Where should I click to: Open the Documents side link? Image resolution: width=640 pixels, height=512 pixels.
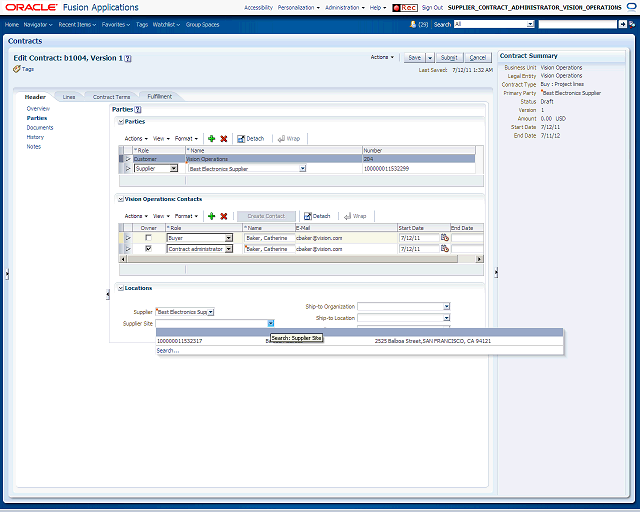pos(40,127)
